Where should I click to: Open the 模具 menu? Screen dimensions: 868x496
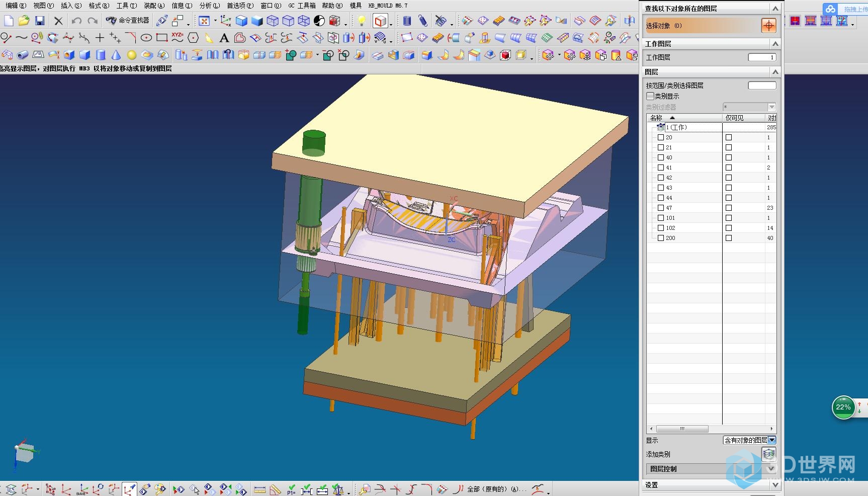coord(356,6)
